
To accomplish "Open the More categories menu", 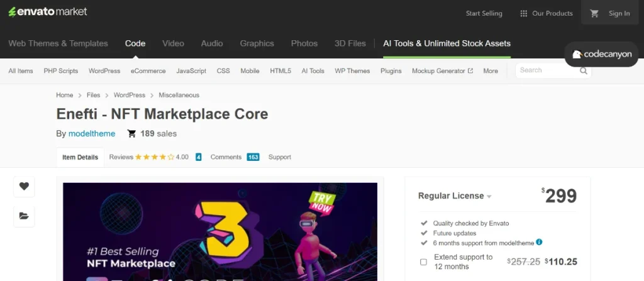I will point(491,70).
